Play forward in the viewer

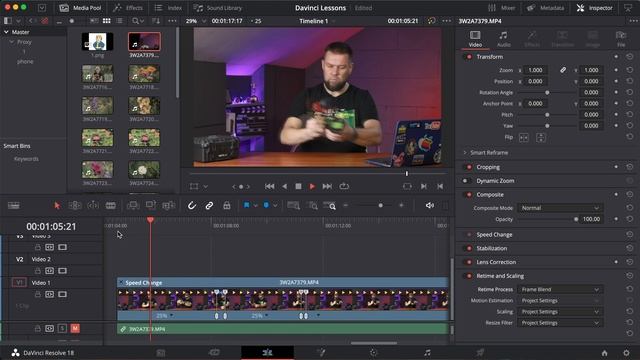coord(312,186)
